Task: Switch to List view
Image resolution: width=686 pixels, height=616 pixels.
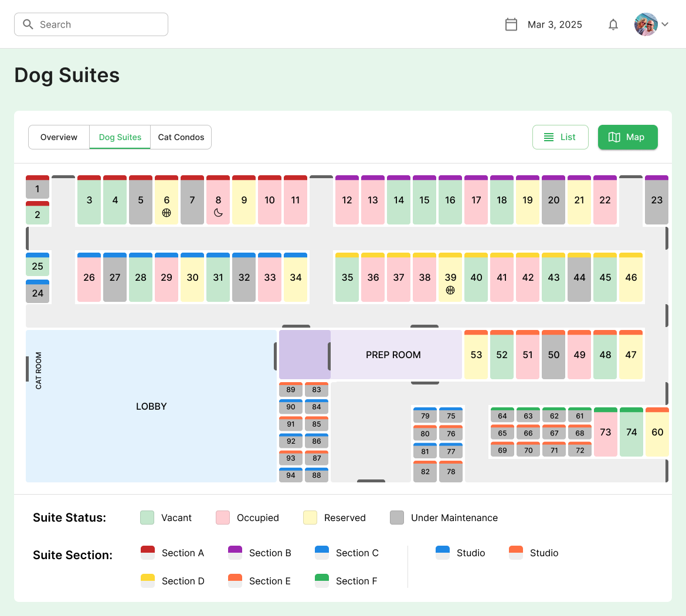Action: click(x=560, y=137)
